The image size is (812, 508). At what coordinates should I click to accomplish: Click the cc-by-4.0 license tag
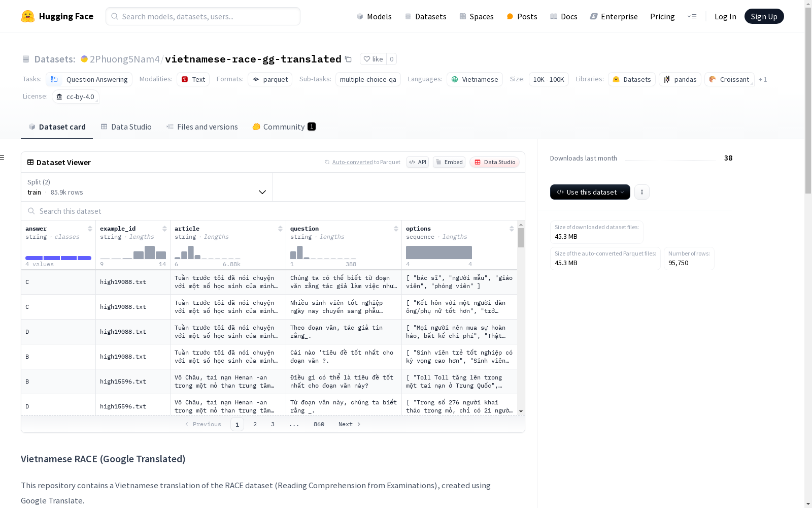click(x=76, y=97)
